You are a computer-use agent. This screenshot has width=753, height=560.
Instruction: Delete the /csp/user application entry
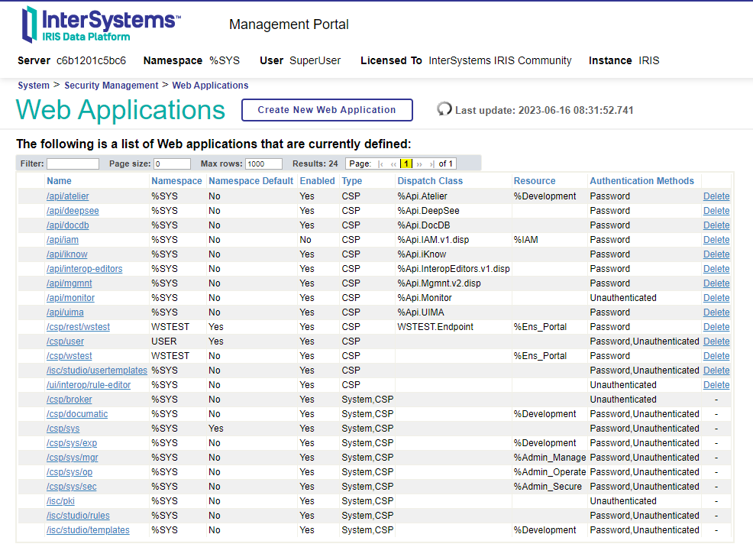tap(716, 342)
